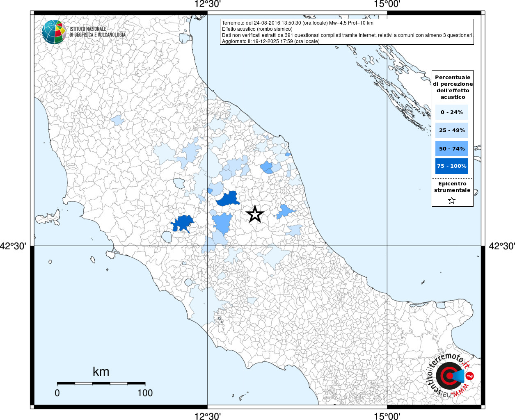Viewport: 515px width, 420px height.
Task: Click the scale bar '0' value
Action: tap(57, 393)
